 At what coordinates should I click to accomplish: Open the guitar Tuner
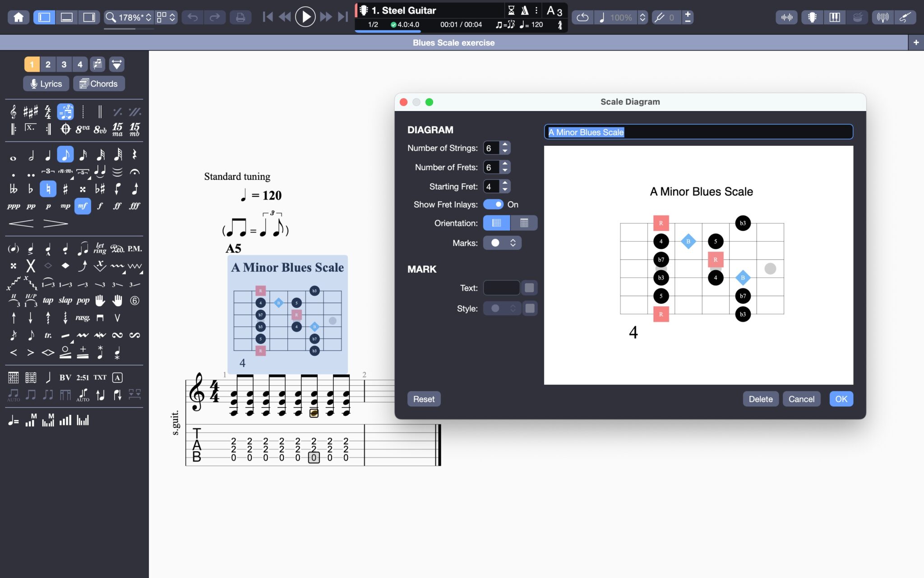tap(882, 17)
